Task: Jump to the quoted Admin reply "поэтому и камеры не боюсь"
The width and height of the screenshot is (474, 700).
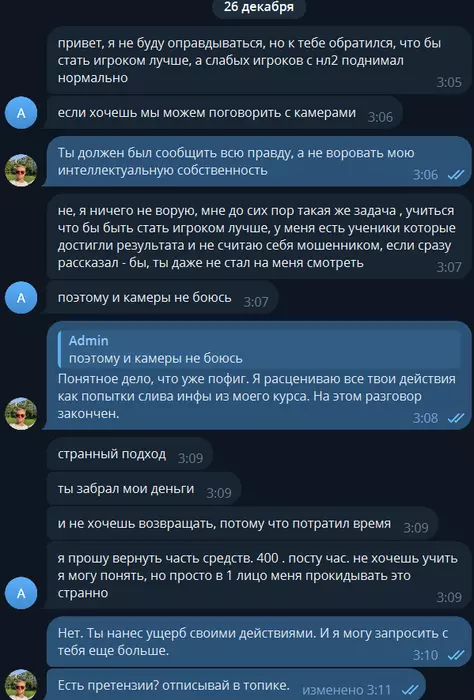Action: click(x=259, y=349)
